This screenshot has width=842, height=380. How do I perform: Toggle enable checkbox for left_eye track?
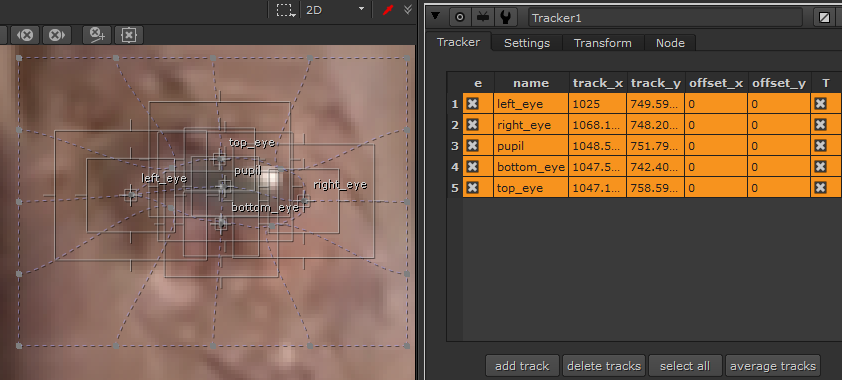coord(472,104)
